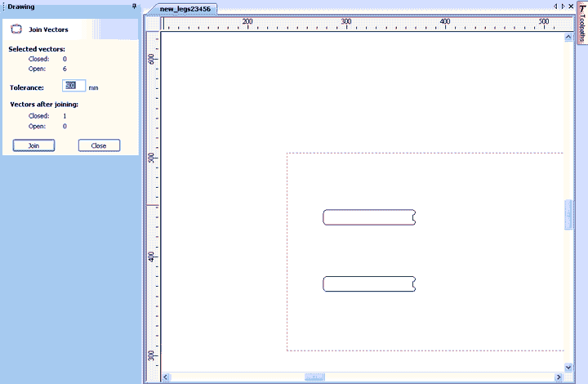Image resolution: width=588 pixels, height=384 pixels.
Task: Pin the Drawing panel
Action: [x=134, y=6]
